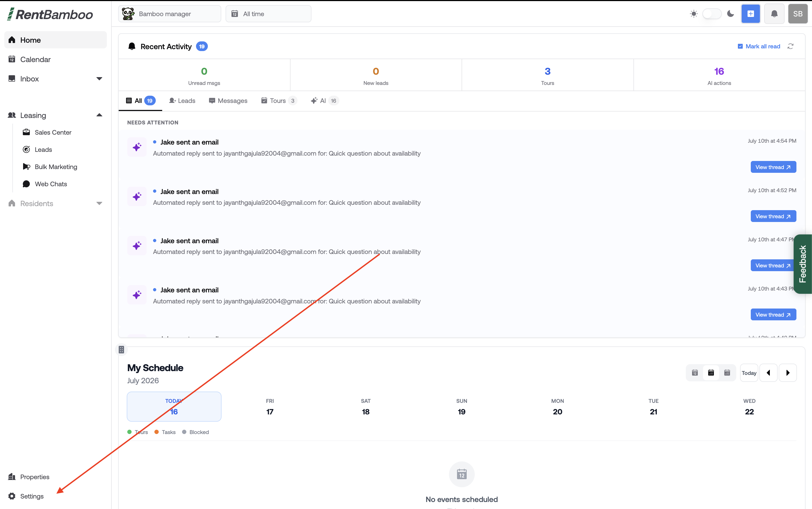The height and width of the screenshot is (509, 812).
Task: Switch schedule to the third calendar view
Action: point(727,373)
